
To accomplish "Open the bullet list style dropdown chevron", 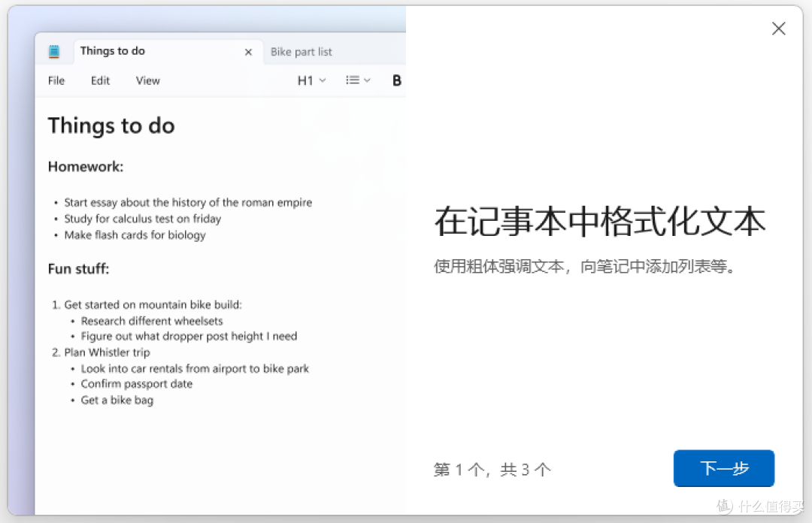I will pyautogui.click(x=367, y=80).
